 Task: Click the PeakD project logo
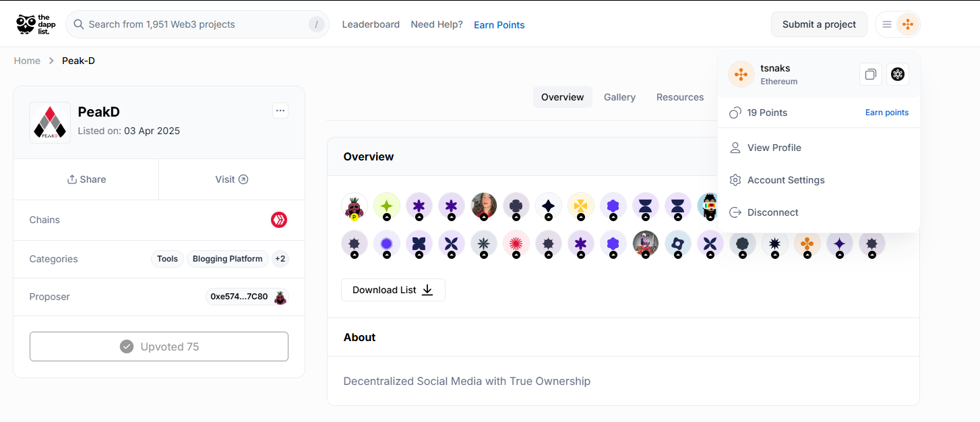(50, 123)
